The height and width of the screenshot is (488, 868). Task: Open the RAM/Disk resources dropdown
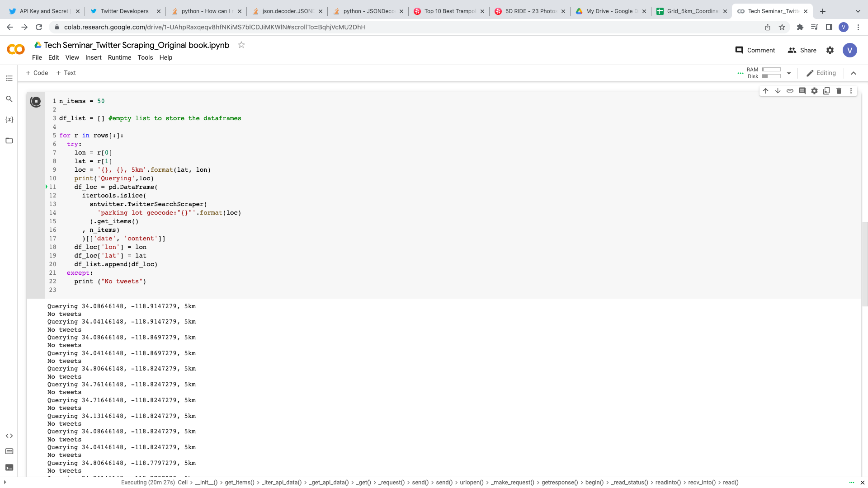[788, 73]
